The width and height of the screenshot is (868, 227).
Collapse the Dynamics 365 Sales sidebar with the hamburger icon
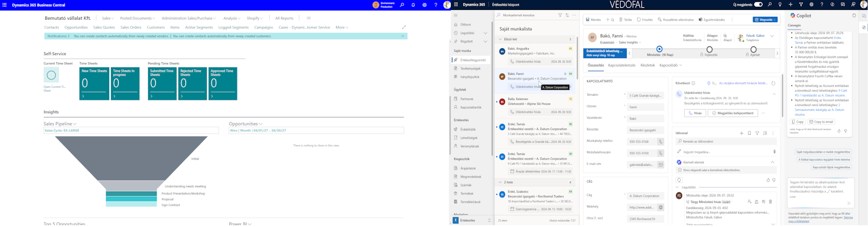455,15
